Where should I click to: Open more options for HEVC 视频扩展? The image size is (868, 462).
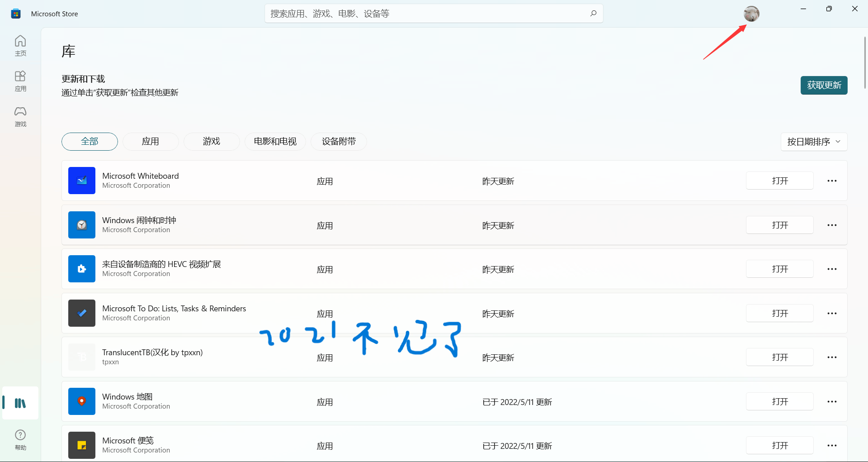click(x=832, y=269)
